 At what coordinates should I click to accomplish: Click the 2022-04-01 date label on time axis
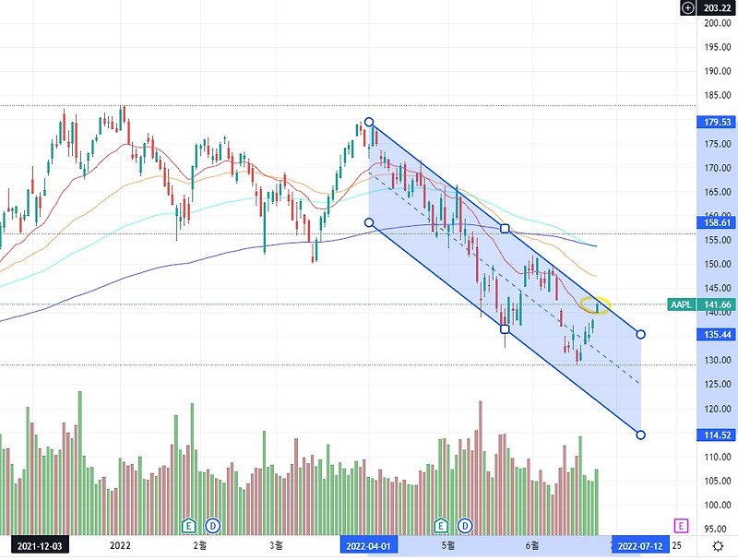point(368,546)
